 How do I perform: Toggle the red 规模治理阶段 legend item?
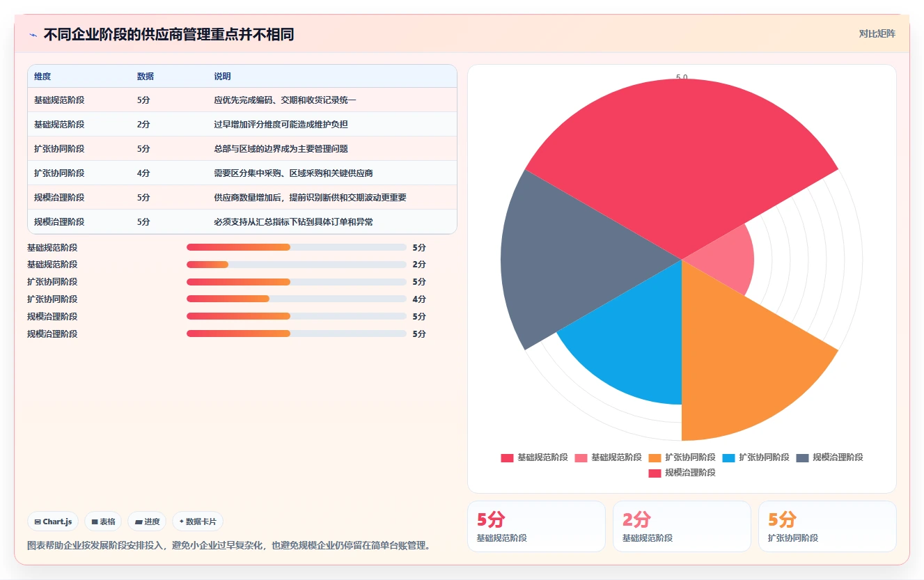click(682, 473)
